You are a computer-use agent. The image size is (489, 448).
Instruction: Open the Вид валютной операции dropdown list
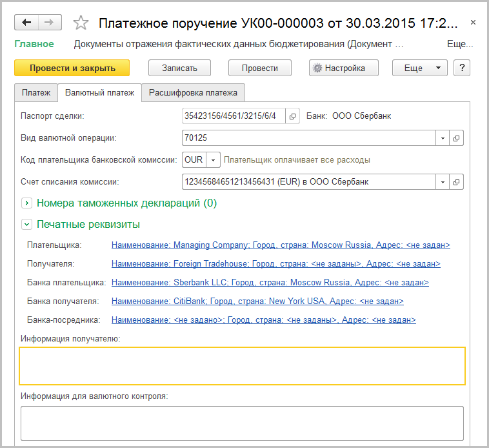pos(443,138)
